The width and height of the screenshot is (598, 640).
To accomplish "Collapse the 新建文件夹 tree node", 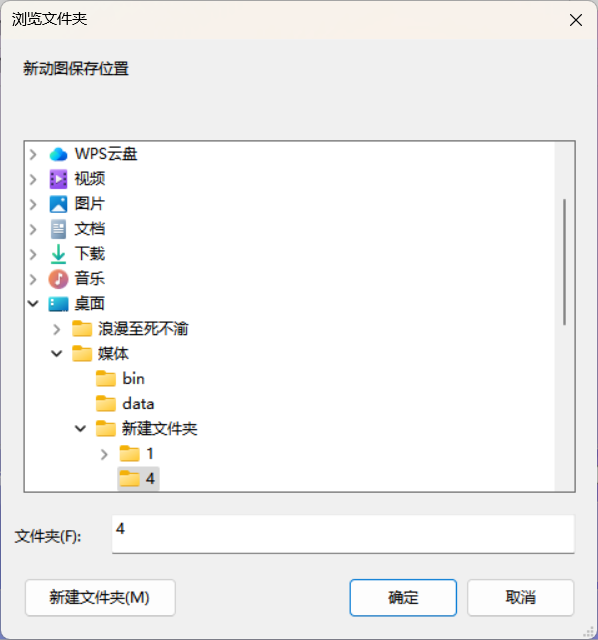I will click(x=80, y=429).
